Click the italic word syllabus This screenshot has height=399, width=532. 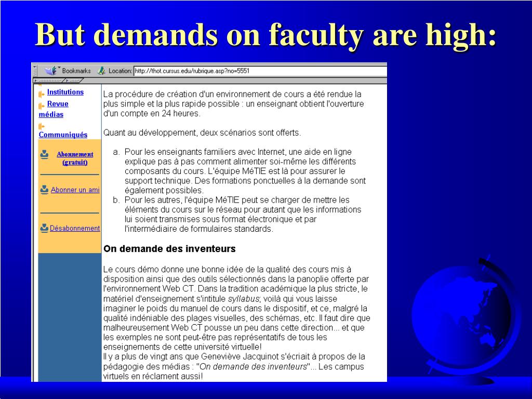tap(243, 299)
